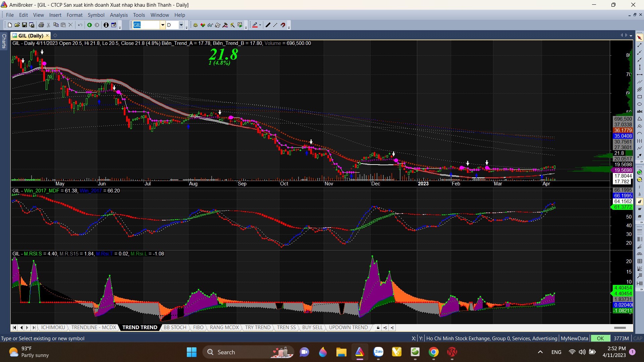Select the Trend line drawing tool
Image resolution: width=644 pixels, height=362 pixels.
pos(640,45)
